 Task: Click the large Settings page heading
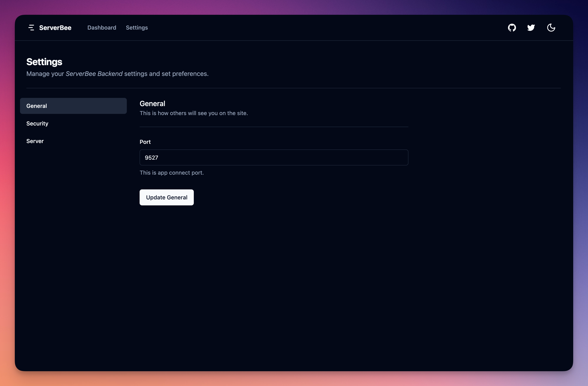[44, 62]
